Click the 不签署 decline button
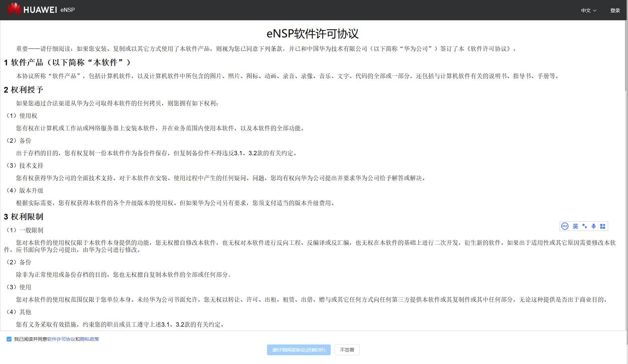Screen dimensions: 628x364 (x=347, y=350)
